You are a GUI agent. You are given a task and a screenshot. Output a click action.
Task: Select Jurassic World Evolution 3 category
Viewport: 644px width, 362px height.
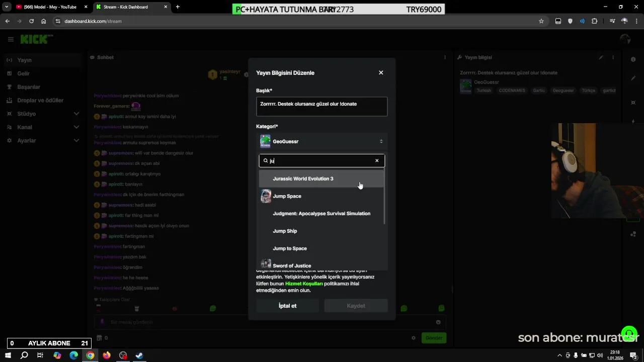tap(321, 178)
